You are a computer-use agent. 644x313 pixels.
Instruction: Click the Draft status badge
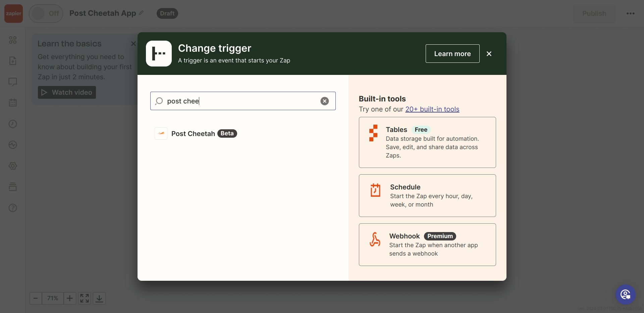(x=167, y=13)
